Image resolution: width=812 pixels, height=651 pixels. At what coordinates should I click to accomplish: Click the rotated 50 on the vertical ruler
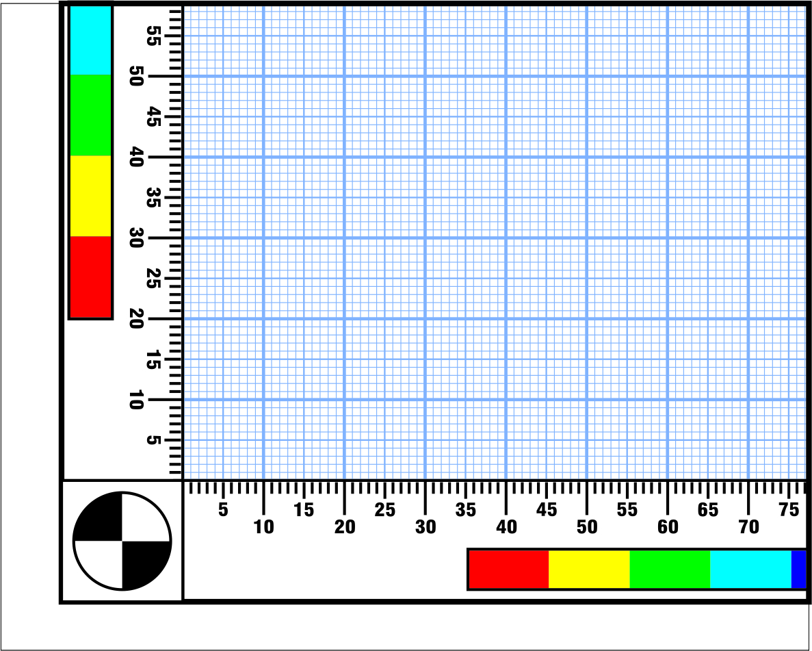pos(135,76)
